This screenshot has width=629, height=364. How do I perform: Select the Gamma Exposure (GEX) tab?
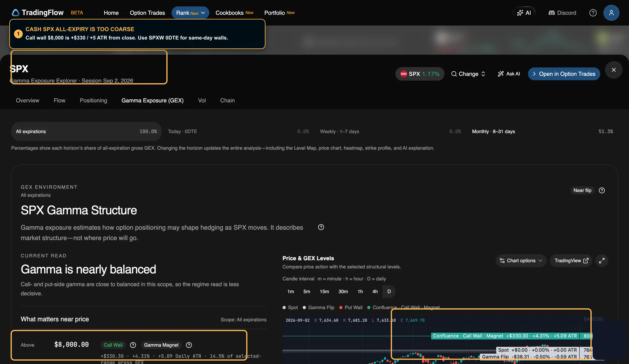point(153,100)
